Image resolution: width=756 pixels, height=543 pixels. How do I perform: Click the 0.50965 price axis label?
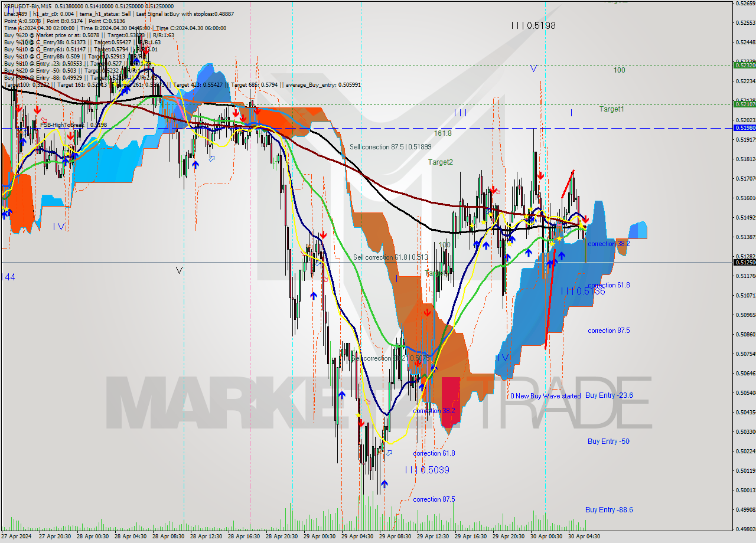745,315
